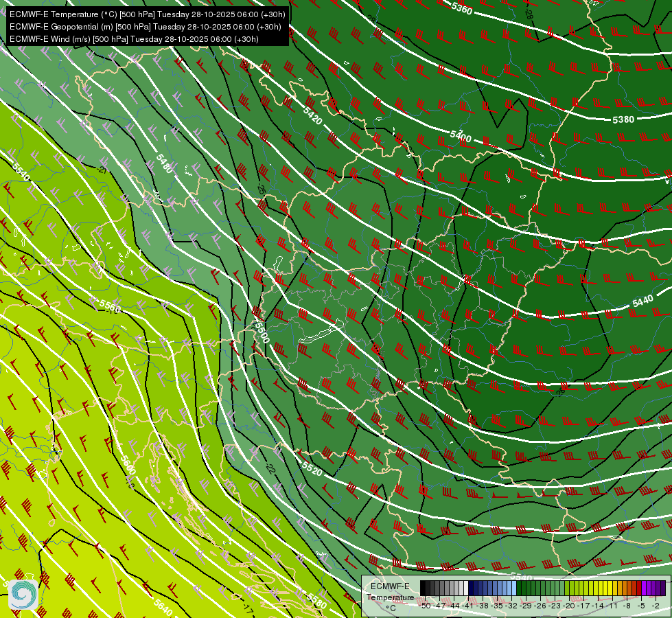Click the -22 isotherm label
Screen dimensions: 672x618
(270, 468)
